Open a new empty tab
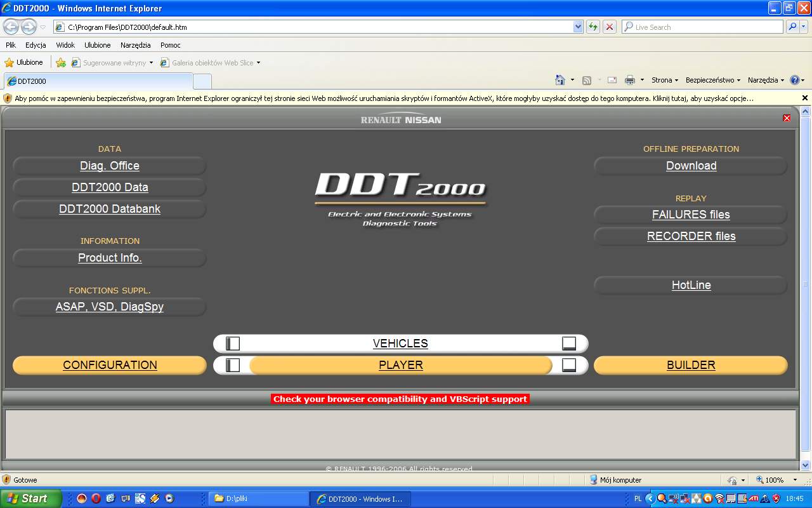The width and height of the screenshot is (812, 508). pyautogui.click(x=202, y=81)
